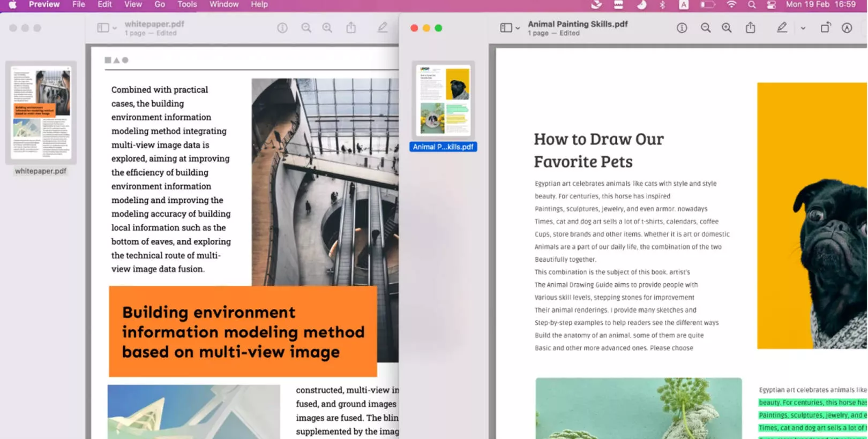Click the whitepaper.pdf thumbnail label
868x439 pixels.
tap(41, 171)
